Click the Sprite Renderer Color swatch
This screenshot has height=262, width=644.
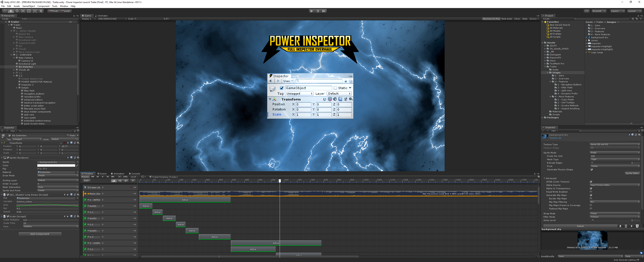click(x=56, y=165)
